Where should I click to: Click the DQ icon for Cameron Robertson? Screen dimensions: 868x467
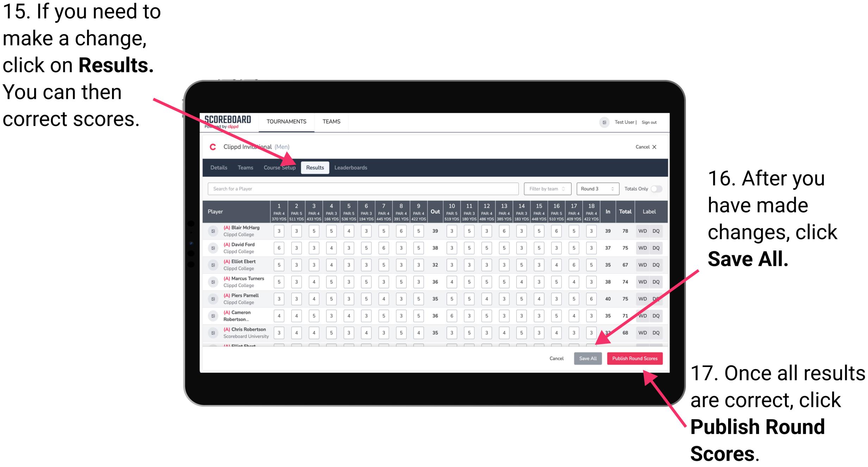click(x=655, y=315)
